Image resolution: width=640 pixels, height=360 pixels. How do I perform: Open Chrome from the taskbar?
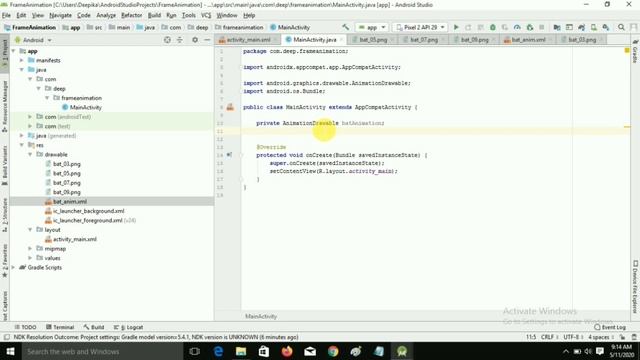click(333, 351)
